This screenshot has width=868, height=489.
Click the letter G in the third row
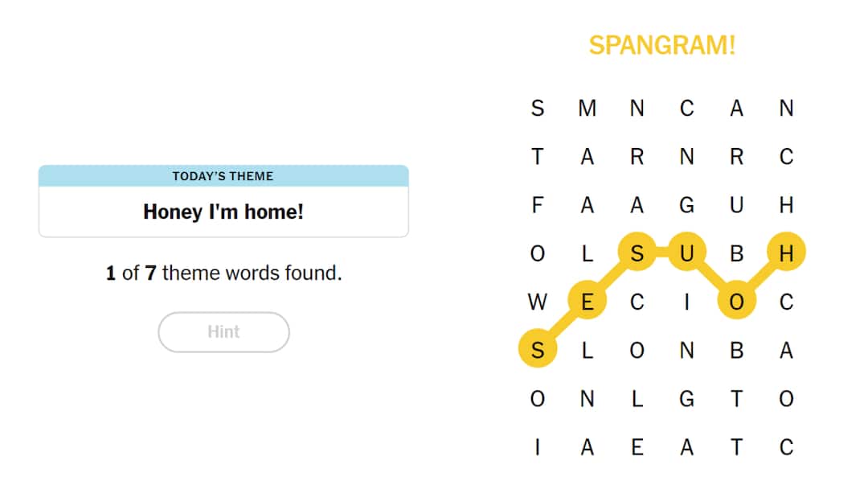click(687, 204)
